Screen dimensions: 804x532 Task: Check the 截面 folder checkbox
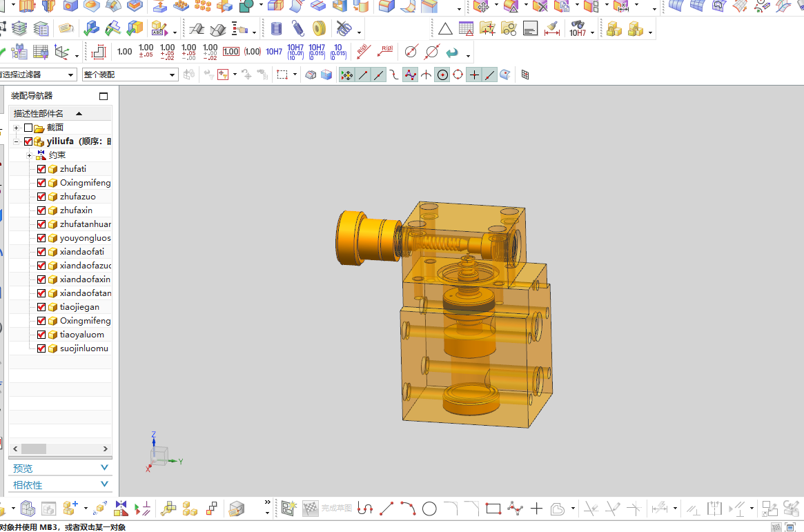click(x=28, y=128)
